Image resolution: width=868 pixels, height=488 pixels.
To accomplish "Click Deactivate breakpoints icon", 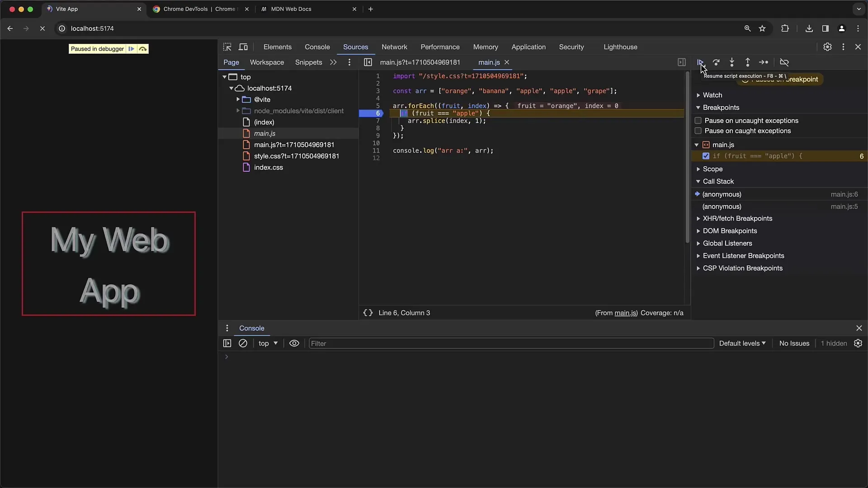I will tap(784, 62).
